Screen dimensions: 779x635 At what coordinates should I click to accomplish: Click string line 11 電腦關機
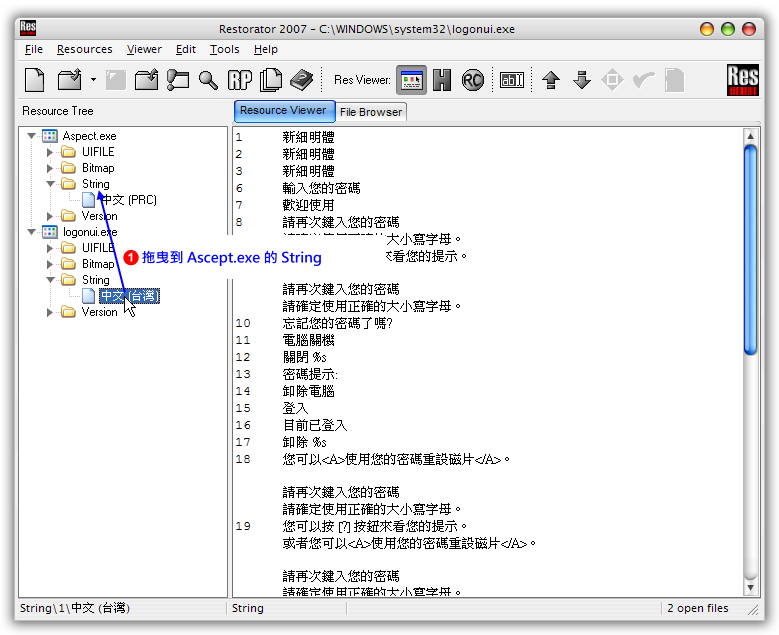click(x=309, y=340)
